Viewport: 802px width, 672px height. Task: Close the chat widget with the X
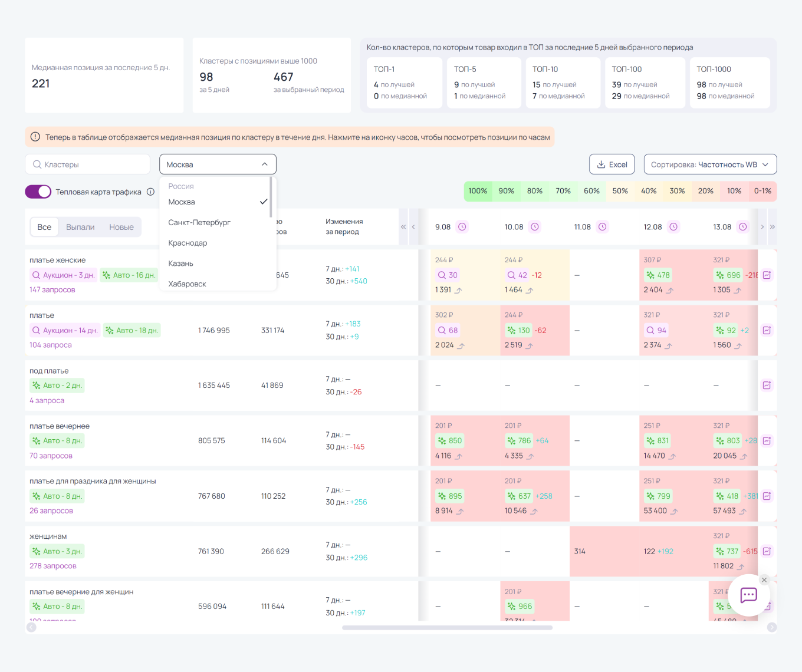[764, 580]
